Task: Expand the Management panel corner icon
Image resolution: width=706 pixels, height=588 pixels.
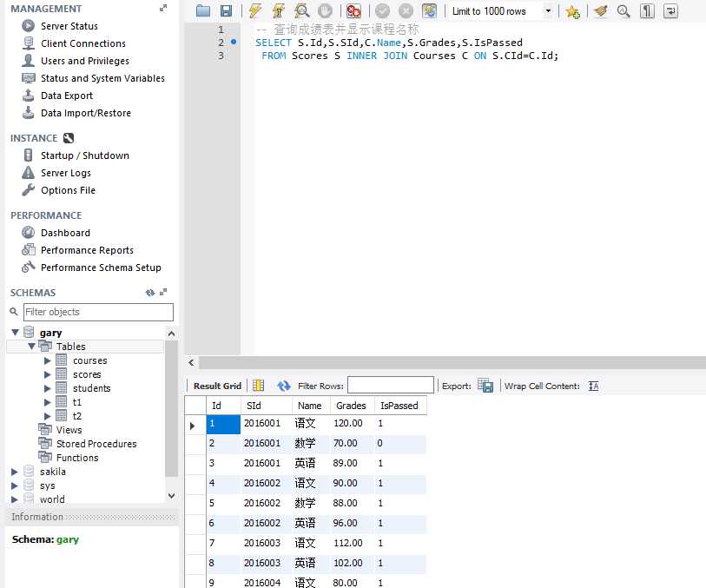Action: (x=163, y=8)
